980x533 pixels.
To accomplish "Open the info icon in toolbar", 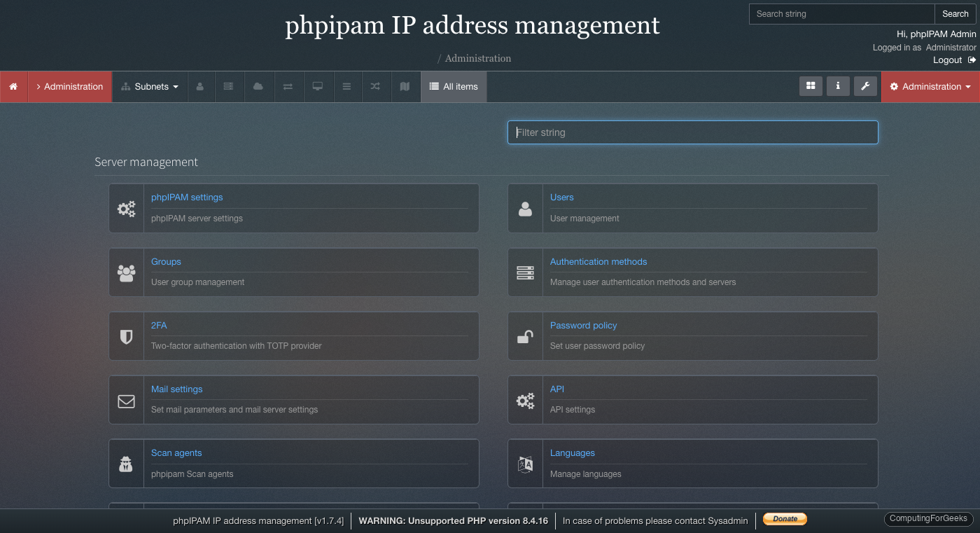I will click(838, 86).
